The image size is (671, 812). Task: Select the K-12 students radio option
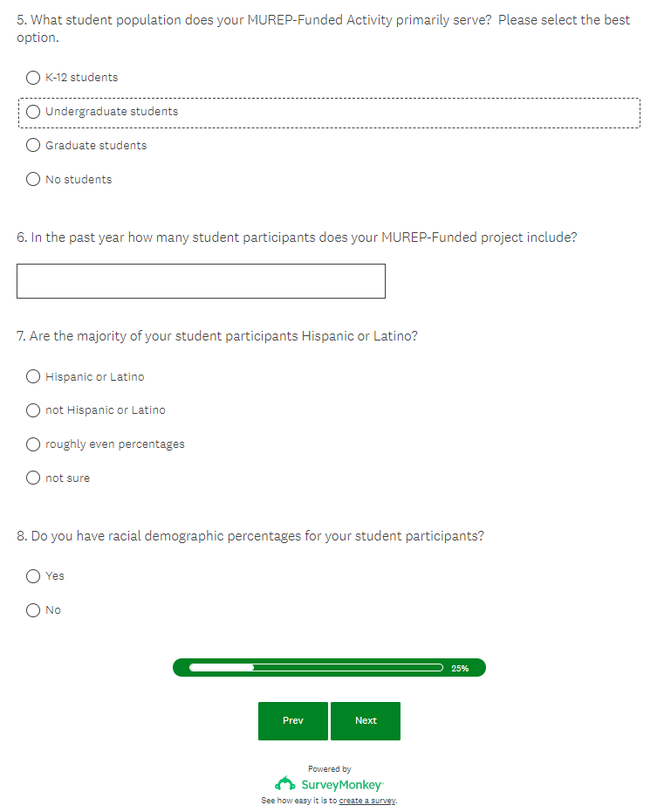pos(33,78)
